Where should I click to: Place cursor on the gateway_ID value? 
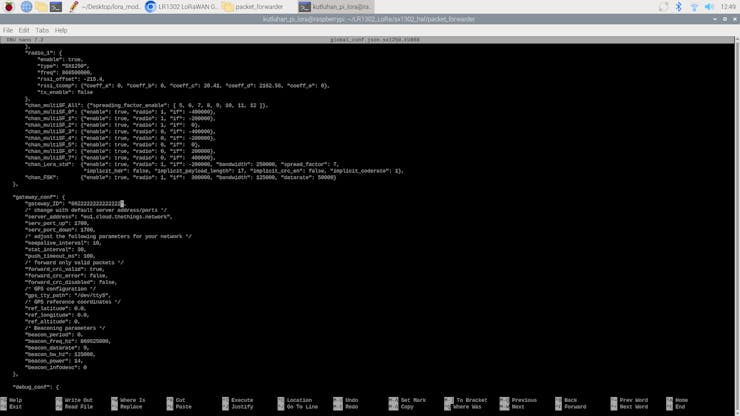click(x=95, y=204)
